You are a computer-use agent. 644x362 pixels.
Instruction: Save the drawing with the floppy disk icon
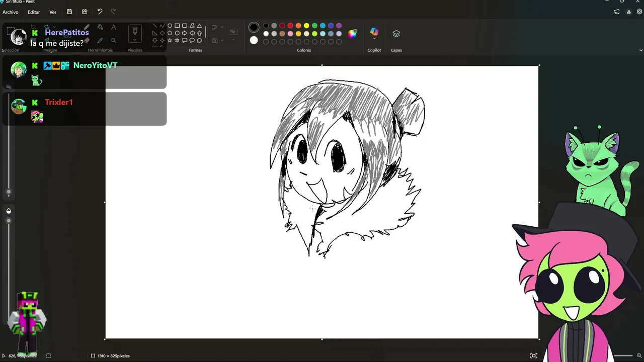(x=69, y=12)
